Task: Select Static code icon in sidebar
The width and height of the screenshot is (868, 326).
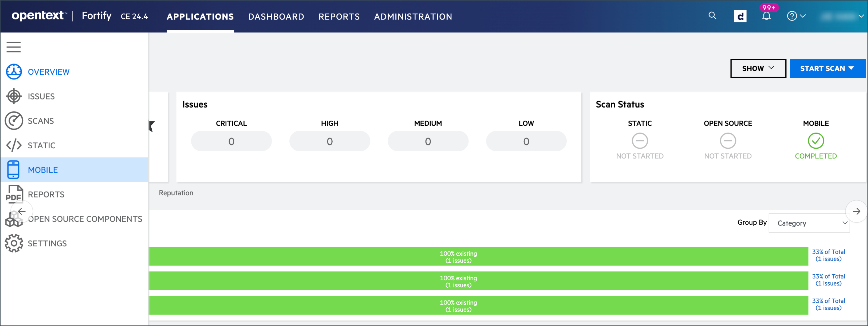Action: click(x=14, y=145)
